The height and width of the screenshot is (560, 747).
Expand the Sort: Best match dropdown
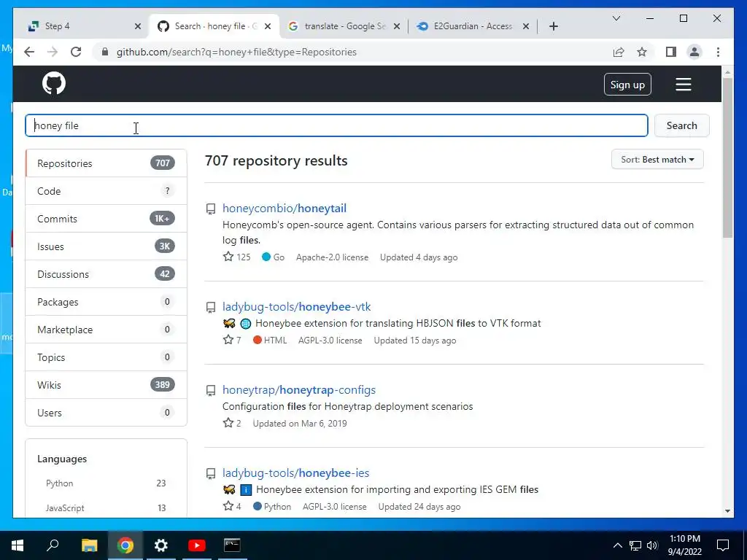[x=657, y=160]
